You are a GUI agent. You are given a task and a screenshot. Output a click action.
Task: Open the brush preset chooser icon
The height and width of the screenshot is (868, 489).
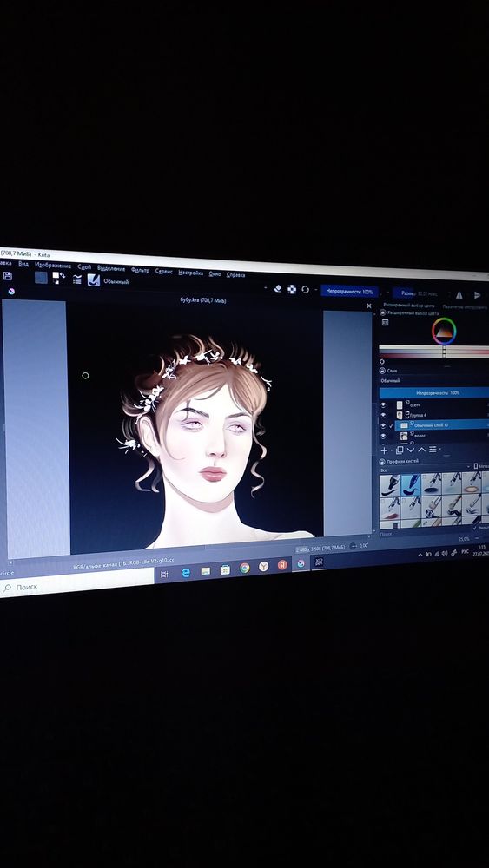point(94,280)
